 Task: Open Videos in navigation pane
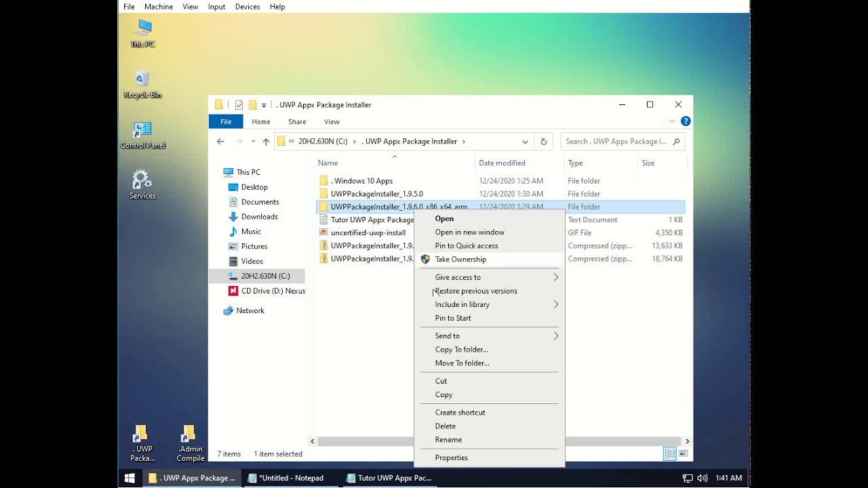coord(252,262)
